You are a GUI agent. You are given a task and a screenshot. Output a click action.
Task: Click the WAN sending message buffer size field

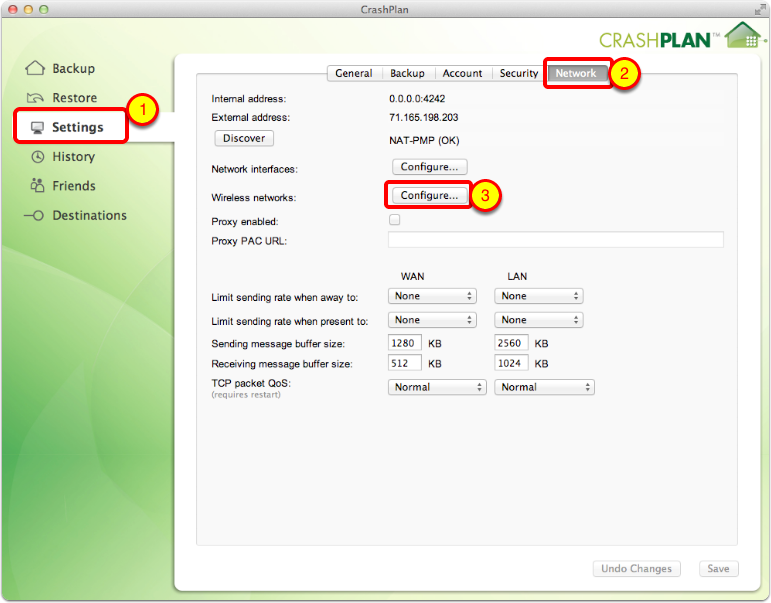click(x=405, y=343)
